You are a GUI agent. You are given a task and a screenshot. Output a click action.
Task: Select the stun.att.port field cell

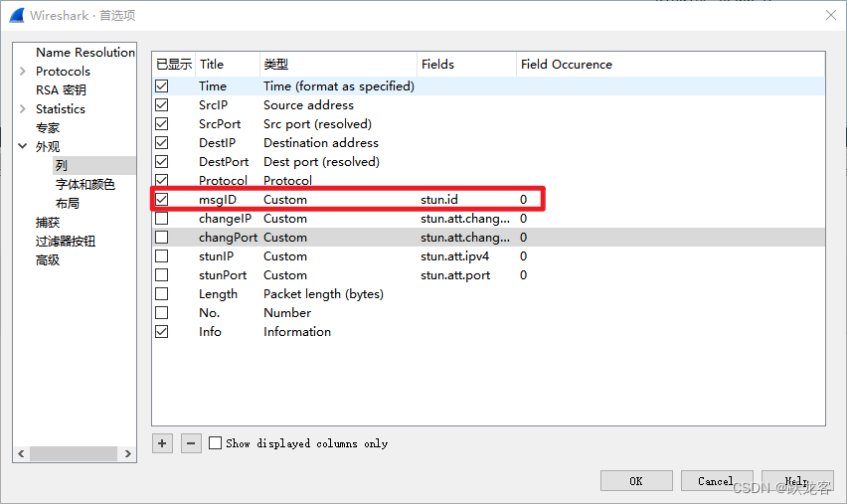pyautogui.click(x=455, y=275)
